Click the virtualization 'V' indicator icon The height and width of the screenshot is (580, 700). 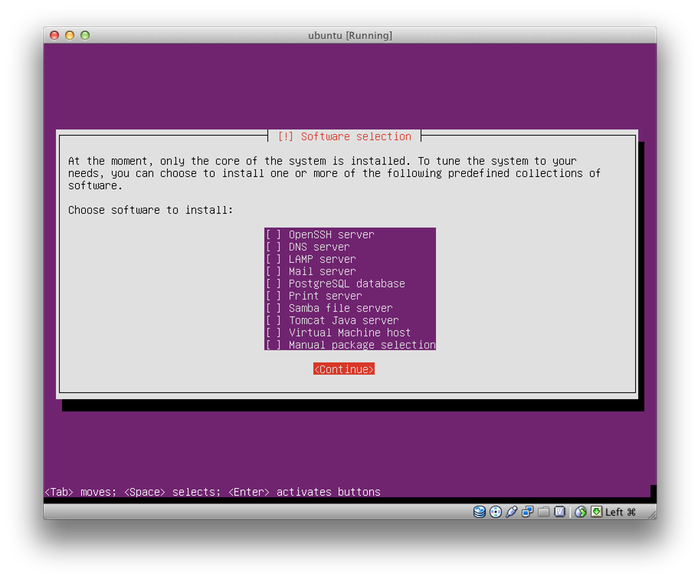coord(560,512)
